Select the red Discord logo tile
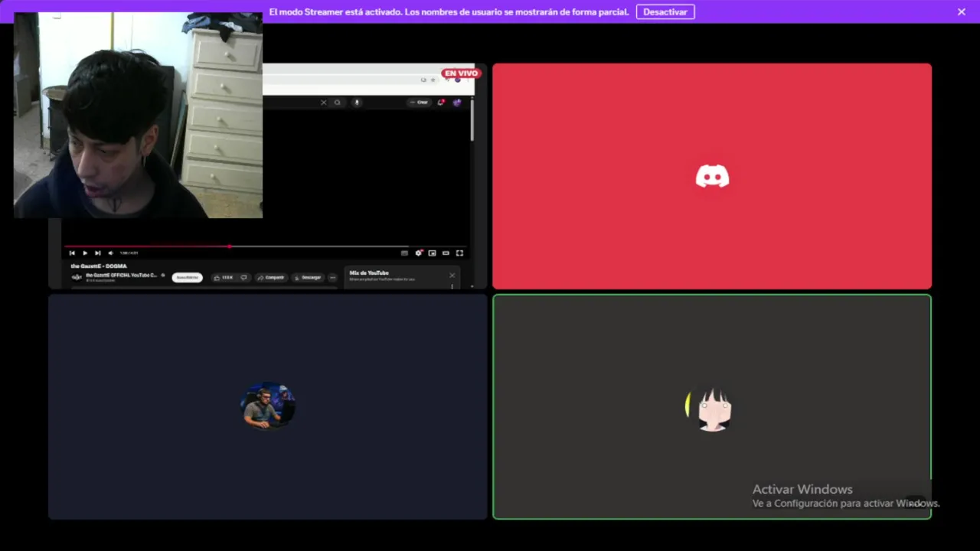 pos(712,176)
